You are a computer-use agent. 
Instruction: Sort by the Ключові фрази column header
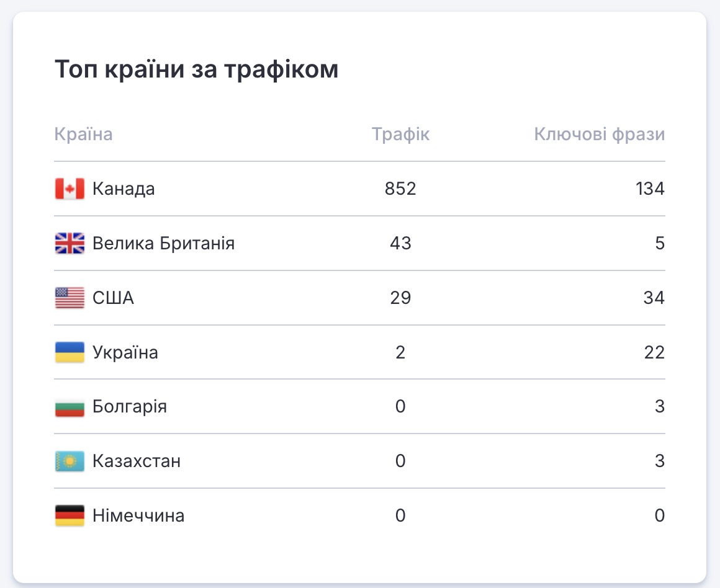[599, 134]
